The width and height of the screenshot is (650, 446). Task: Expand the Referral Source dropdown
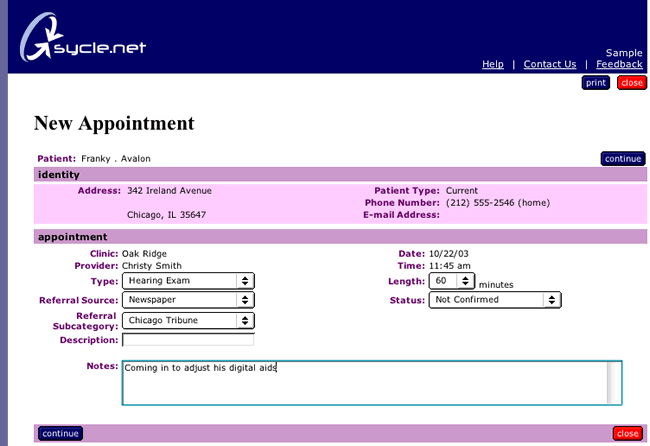click(189, 300)
